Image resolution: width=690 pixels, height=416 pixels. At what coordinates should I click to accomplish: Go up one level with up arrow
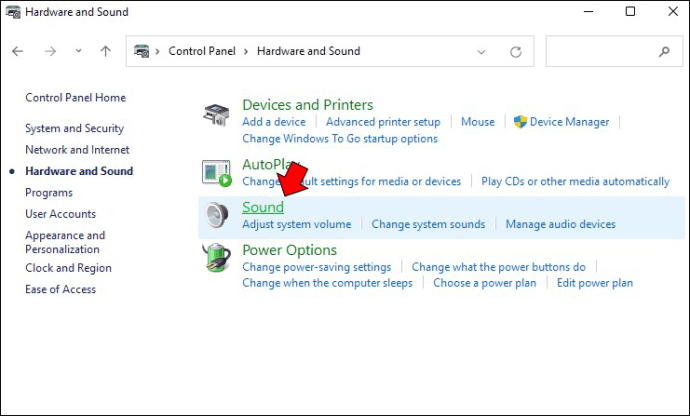click(x=105, y=51)
